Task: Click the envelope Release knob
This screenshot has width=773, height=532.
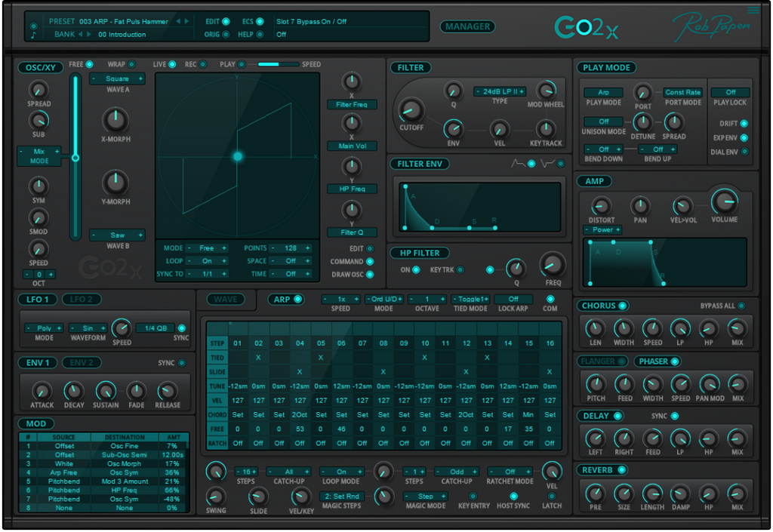Action: tap(167, 391)
